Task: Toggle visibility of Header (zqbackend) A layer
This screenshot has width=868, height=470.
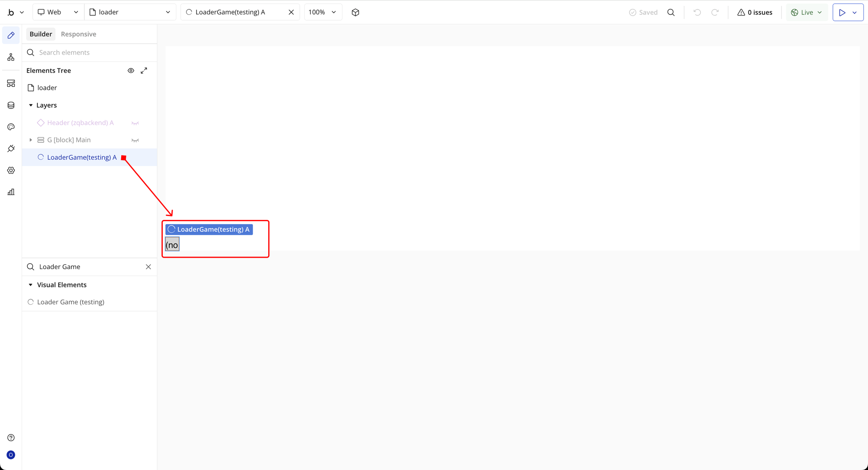Action: tap(135, 123)
